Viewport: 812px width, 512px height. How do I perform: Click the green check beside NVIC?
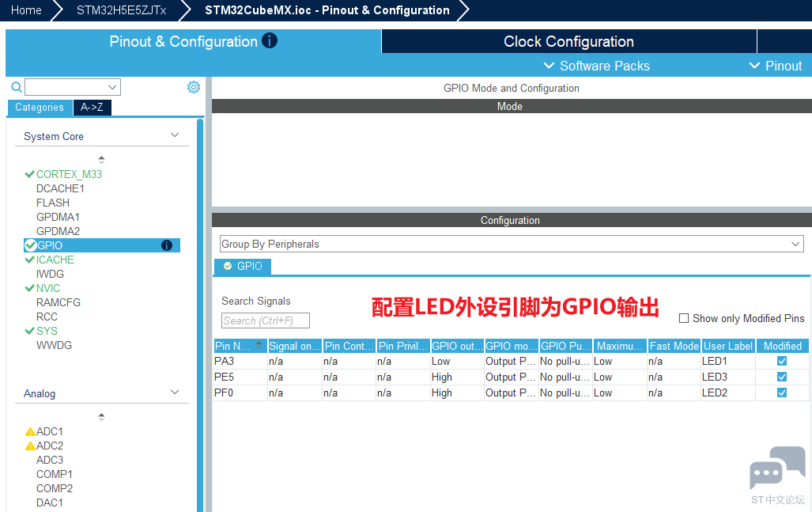[29, 288]
